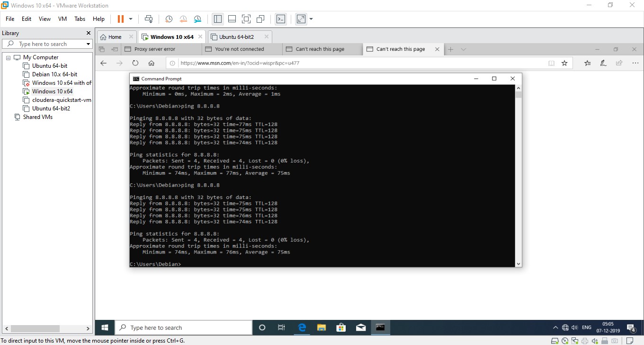Toggle the Unity mode view
Image resolution: width=644 pixels, height=345 pixels.
coord(260,19)
